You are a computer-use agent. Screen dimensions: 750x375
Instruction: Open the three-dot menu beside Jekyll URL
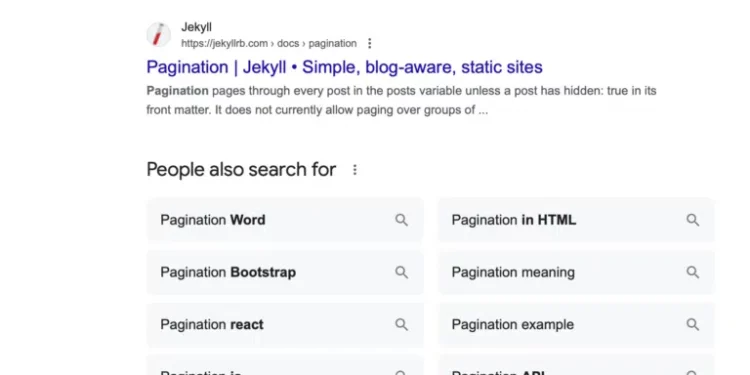pyautogui.click(x=369, y=44)
